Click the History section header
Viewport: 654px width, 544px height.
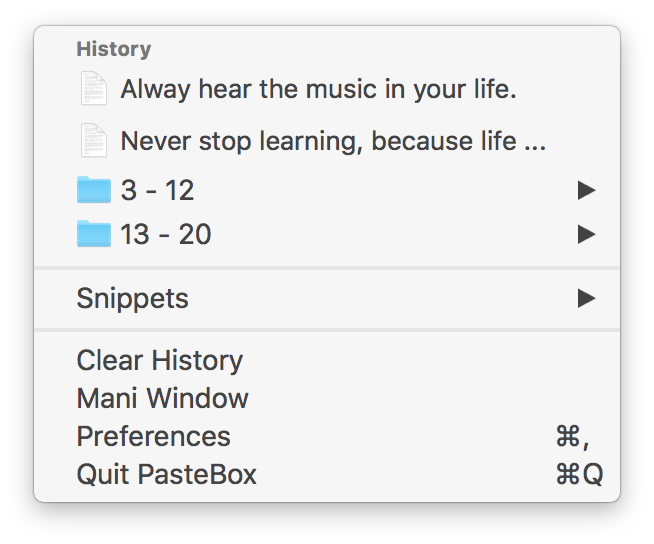(113, 49)
